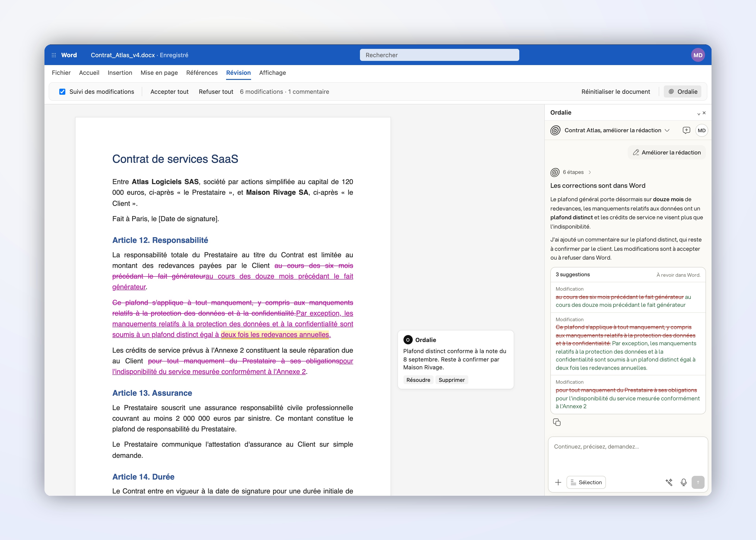The width and height of the screenshot is (756, 540).
Task: Click the Article 12. Responsabilité heading
Action: [x=160, y=240]
